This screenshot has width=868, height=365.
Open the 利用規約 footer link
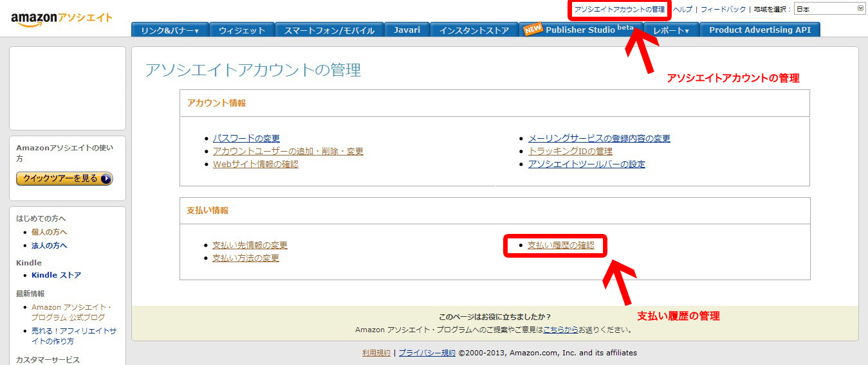[376, 353]
